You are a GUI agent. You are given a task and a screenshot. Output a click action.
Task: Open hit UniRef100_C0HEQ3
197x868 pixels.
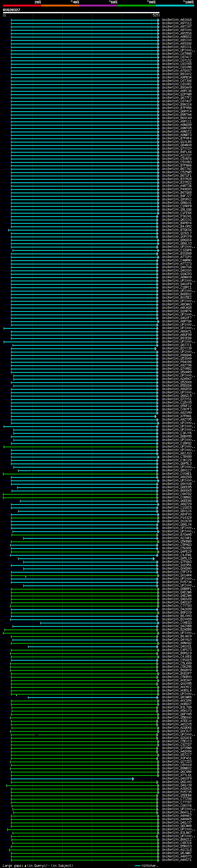pos(176,623)
